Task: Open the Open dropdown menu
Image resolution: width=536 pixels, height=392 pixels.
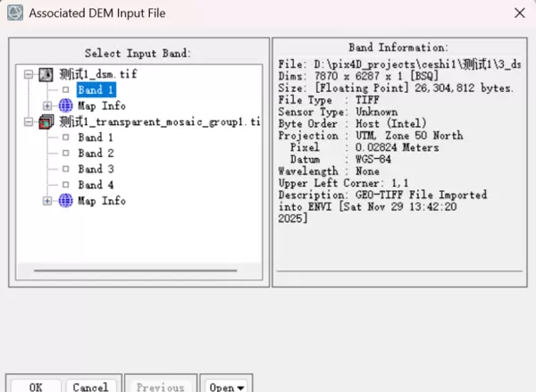Action: click(227, 387)
